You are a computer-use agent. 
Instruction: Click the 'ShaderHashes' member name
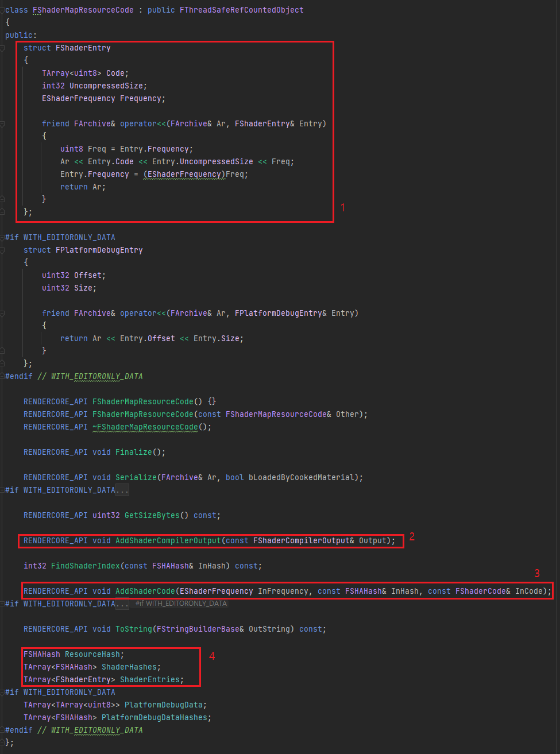[x=129, y=667]
